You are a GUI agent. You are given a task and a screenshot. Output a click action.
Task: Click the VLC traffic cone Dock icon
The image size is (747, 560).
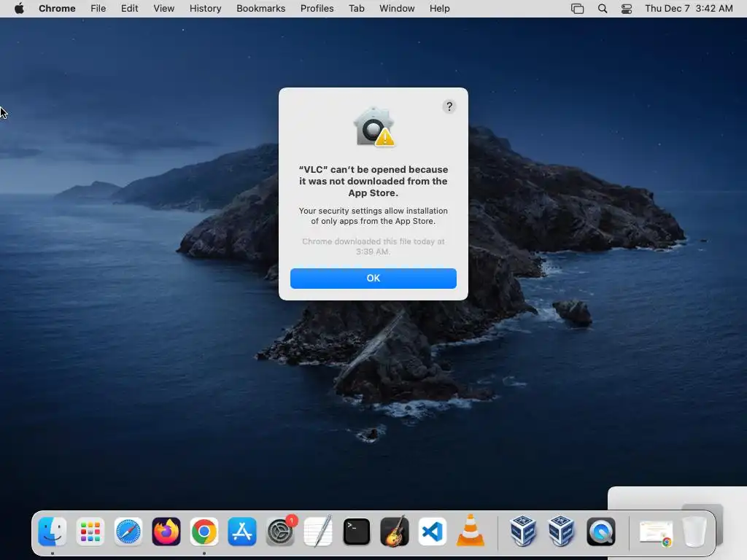[471, 531]
